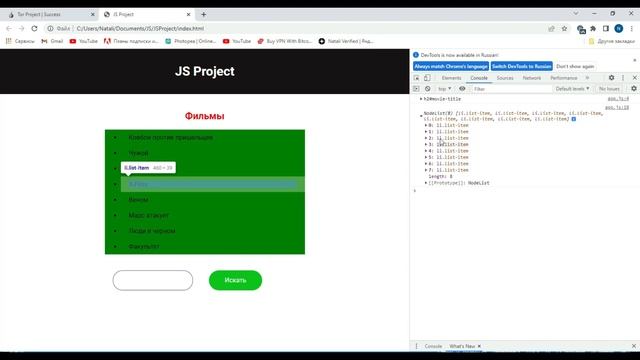The width and height of the screenshot is (640, 360).
Task: Show more DevTools tabs chevron
Action: [587, 78]
